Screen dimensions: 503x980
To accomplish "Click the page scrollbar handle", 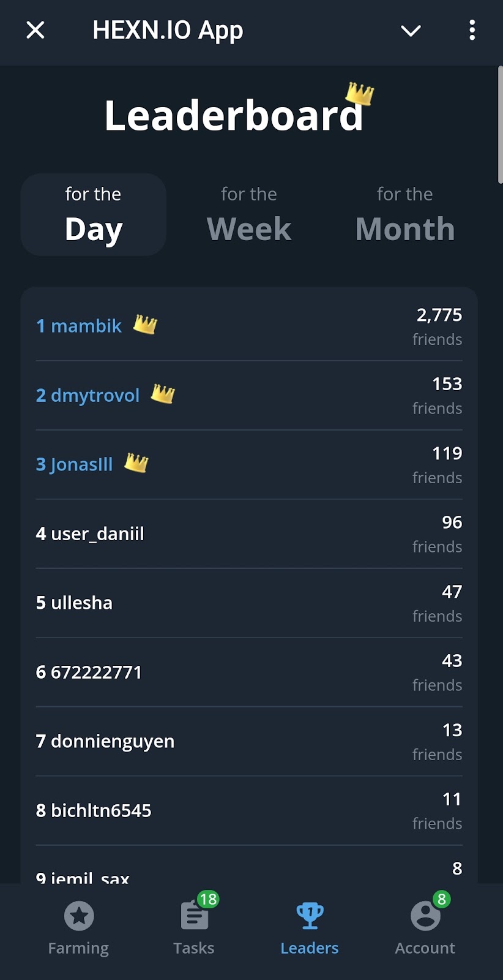I will (x=499, y=126).
